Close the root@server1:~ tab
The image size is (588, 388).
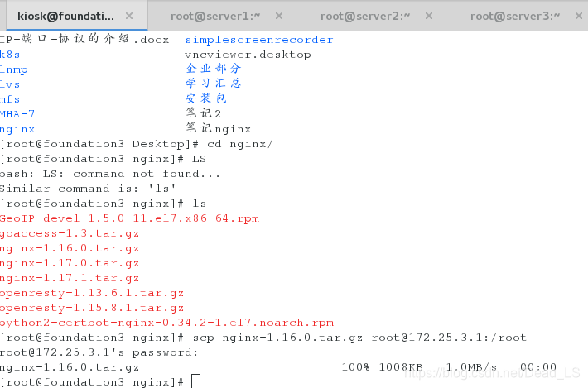[279, 16]
